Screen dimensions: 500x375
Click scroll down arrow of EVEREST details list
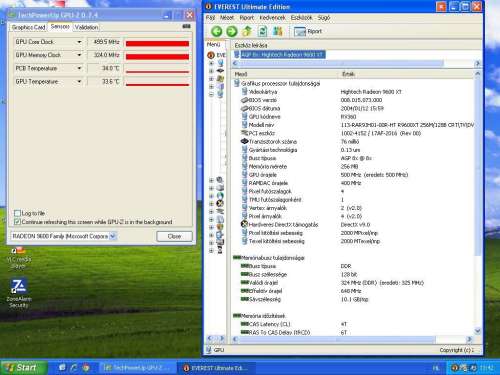coord(477,331)
